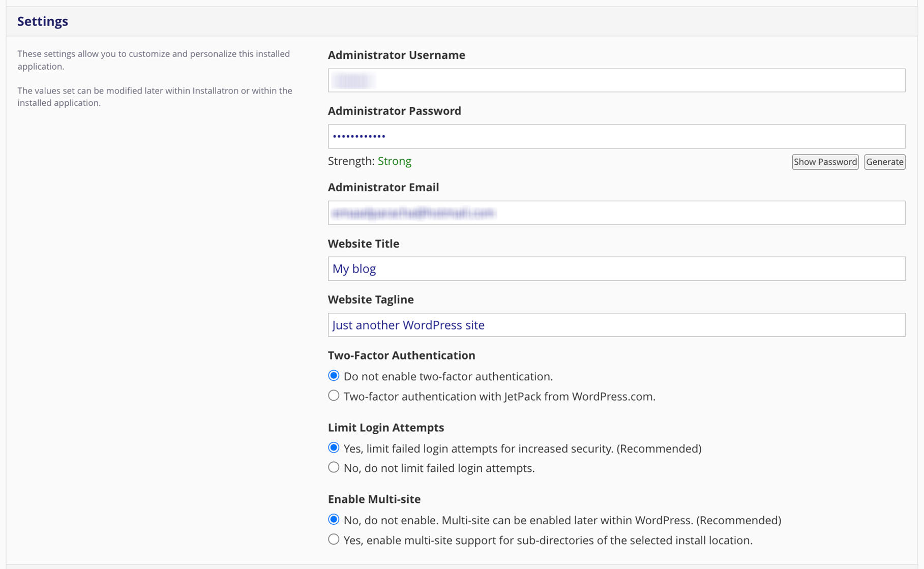Image resolution: width=924 pixels, height=569 pixels.
Task: Enable multi-site support for sub-directories
Action: (334, 540)
